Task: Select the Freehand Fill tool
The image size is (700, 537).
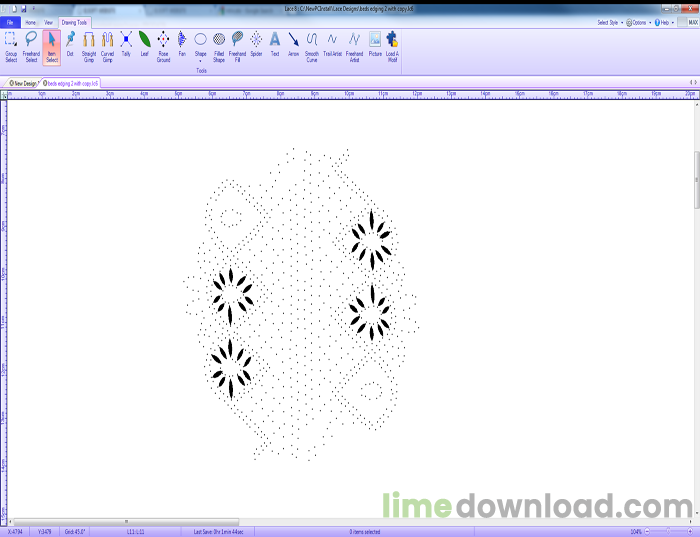Action: click(238, 47)
